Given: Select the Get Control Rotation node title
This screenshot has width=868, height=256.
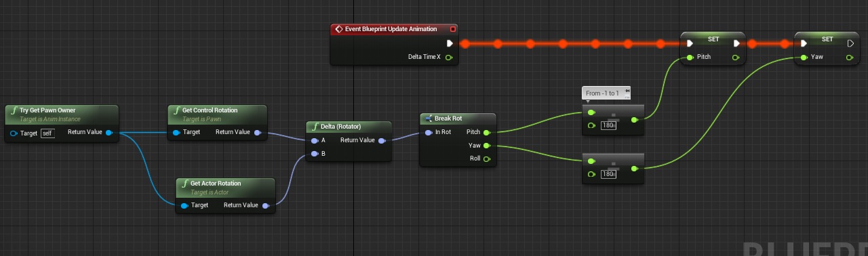Looking at the screenshot, I should tap(210, 110).
